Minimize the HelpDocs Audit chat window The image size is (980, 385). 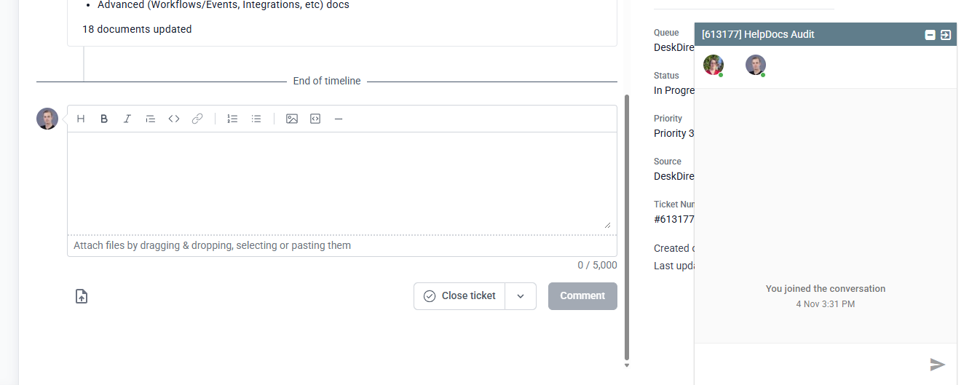(x=930, y=35)
